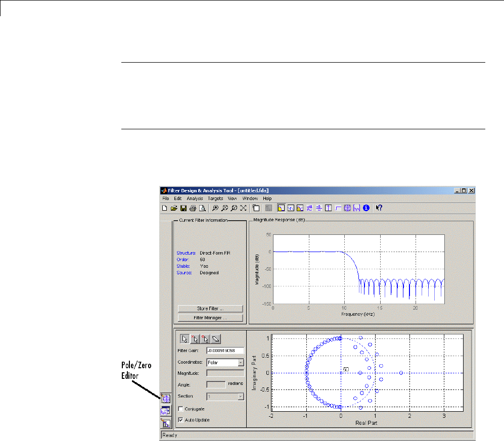
Task: Click the blue Filter Information icon
Action: click(x=366, y=208)
